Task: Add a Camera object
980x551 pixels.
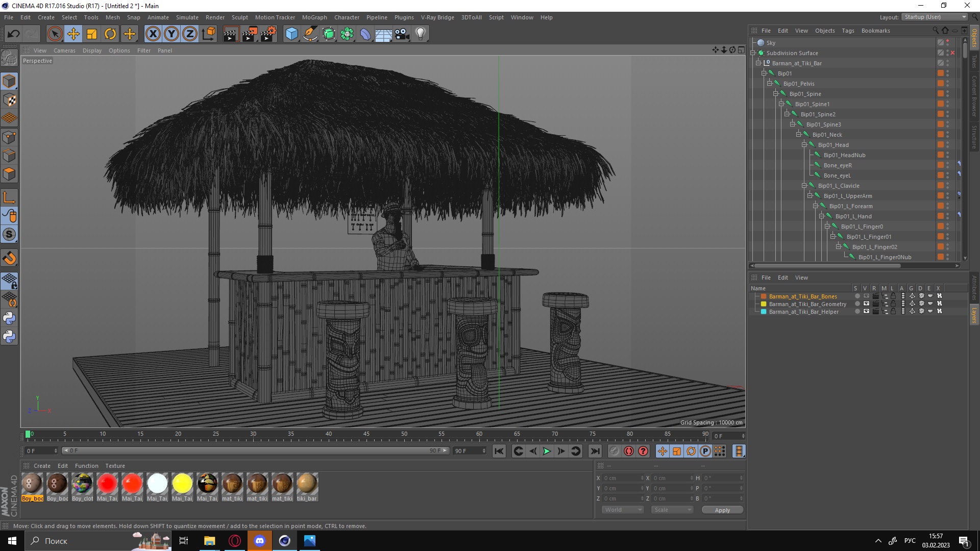Action: click(x=402, y=34)
